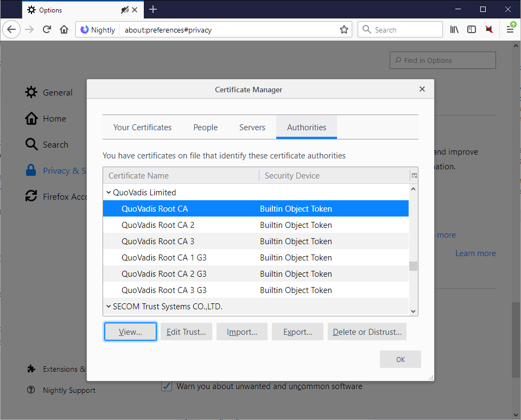This screenshot has width=521, height=420.
Task: Select QuoVadis Root CA 1 G3
Action: [x=256, y=257]
